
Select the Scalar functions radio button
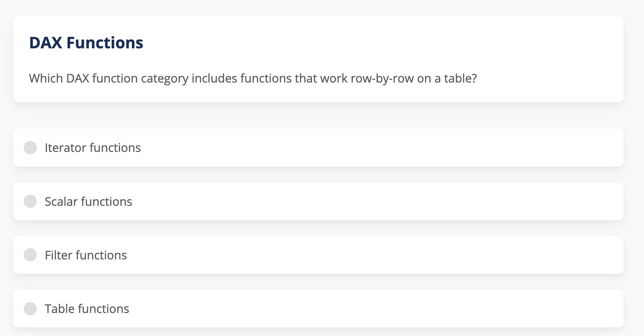click(x=30, y=202)
